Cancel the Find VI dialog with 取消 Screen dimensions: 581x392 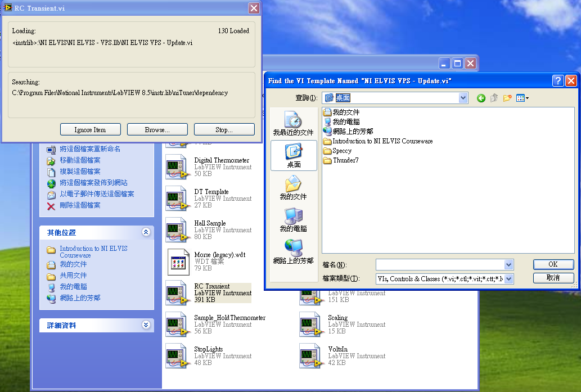pos(553,278)
